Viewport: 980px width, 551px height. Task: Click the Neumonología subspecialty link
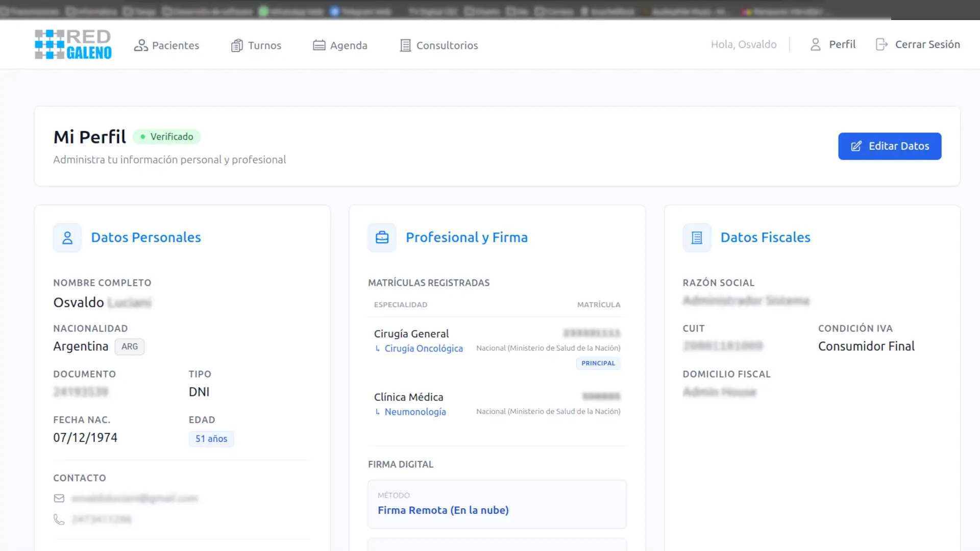(415, 412)
